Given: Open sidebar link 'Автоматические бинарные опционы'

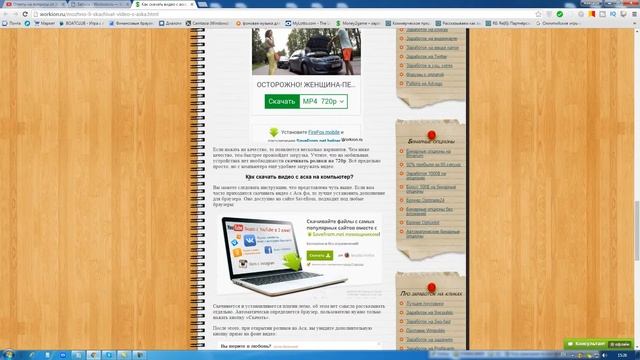Looking at the screenshot, I should (433, 233).
